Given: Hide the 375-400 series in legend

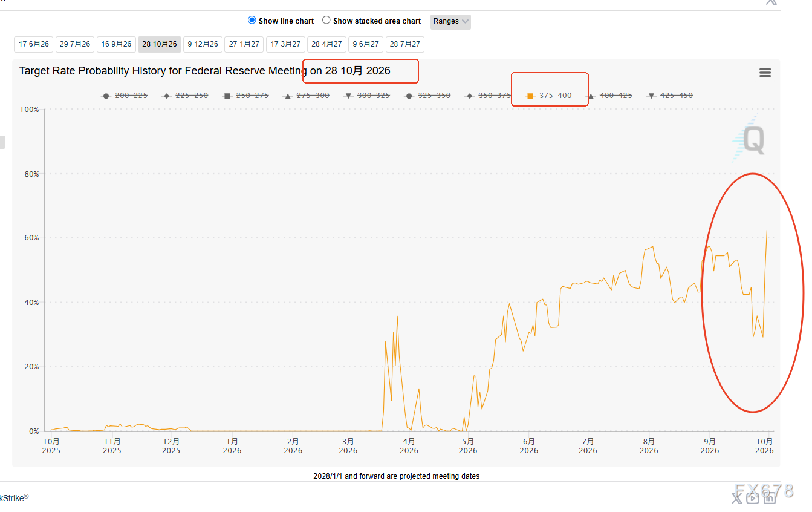Looking at the screenshot, I should 548,96.
